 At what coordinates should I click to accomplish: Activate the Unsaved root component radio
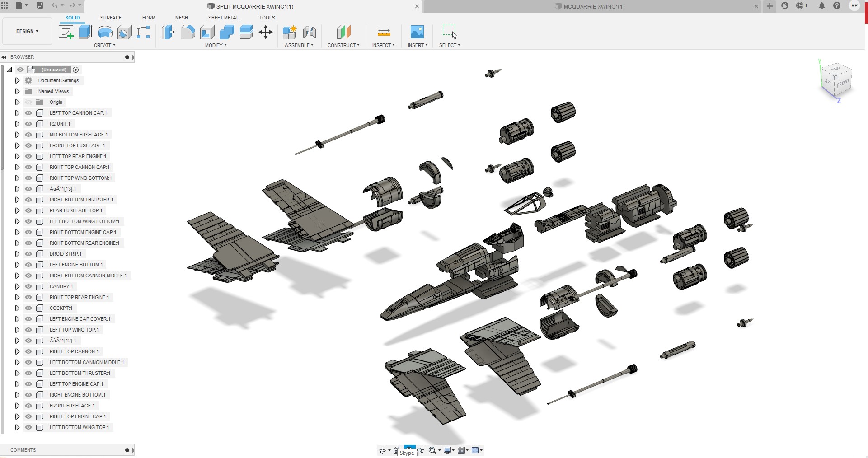76,70
